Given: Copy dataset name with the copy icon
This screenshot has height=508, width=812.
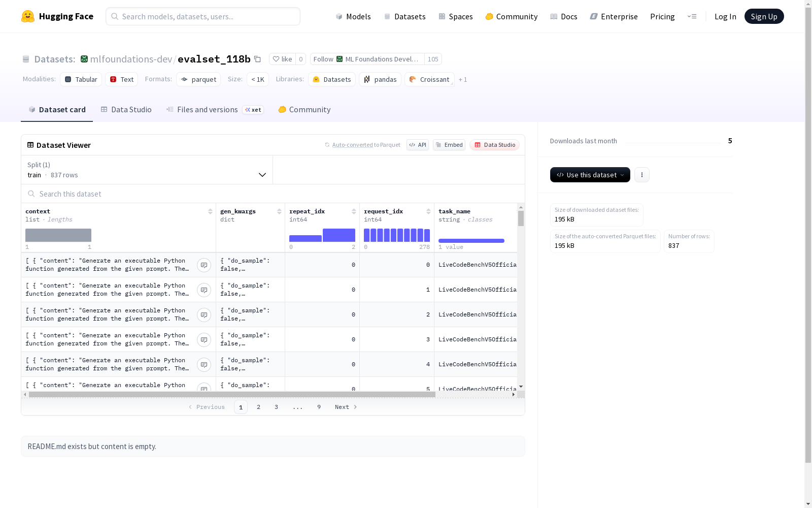Looking at the screenshot, I should coord(257,59).
